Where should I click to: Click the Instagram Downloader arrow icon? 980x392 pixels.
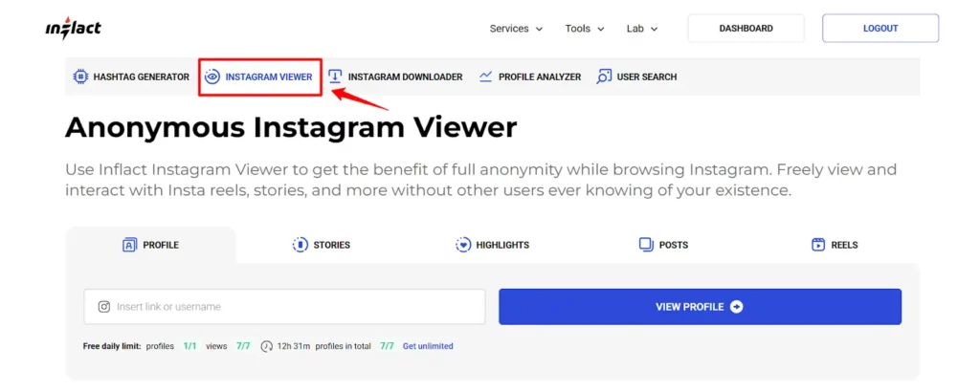[336, 76]
